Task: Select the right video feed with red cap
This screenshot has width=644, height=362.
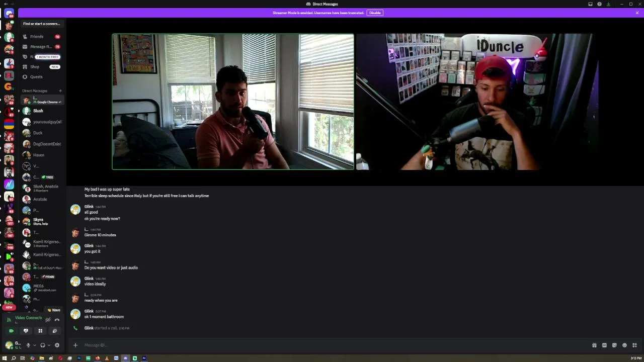Action: pyautogui.click(x=476, y=102)
